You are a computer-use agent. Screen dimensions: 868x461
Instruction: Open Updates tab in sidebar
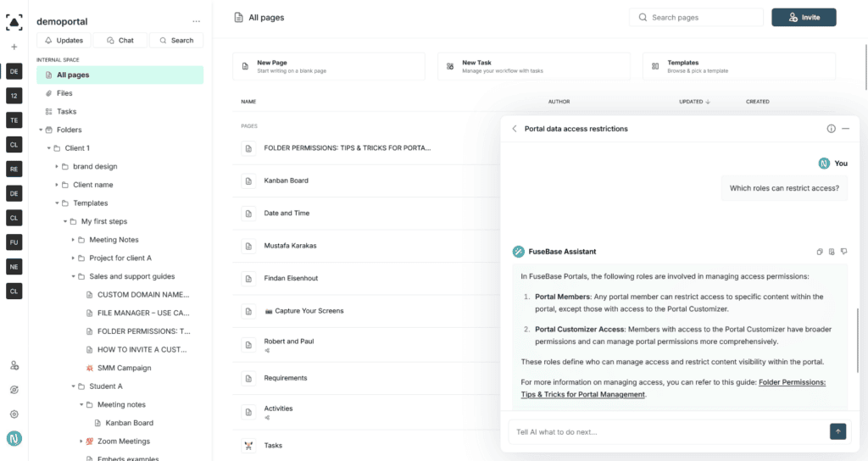coord(64,41)
